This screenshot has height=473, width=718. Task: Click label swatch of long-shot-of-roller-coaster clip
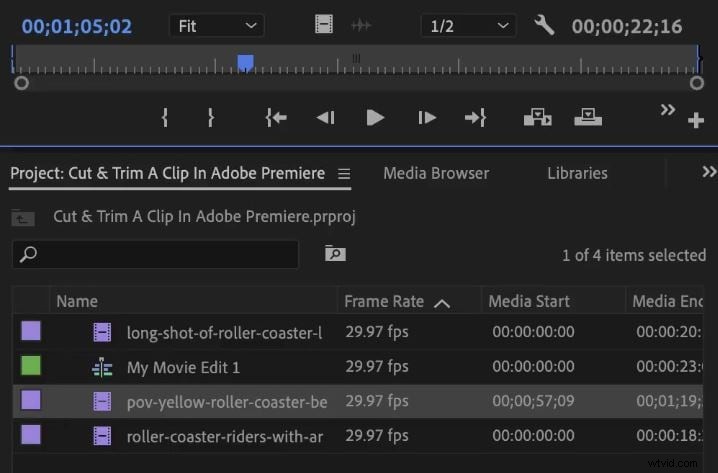[31, 331]
